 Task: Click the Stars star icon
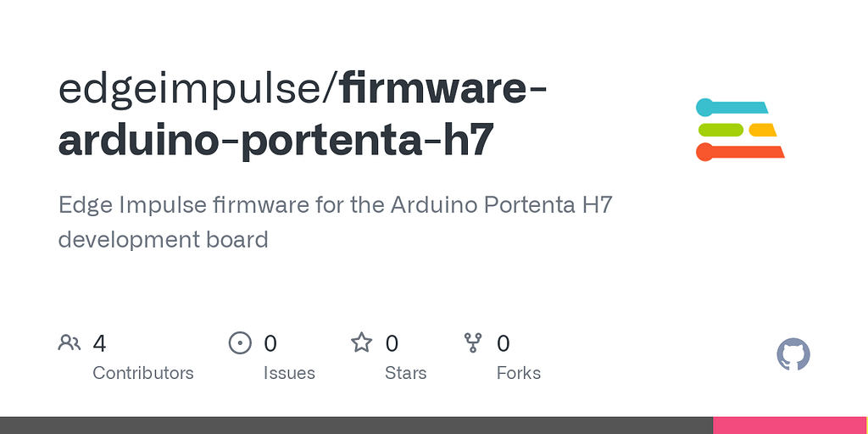tap(362, 342)
